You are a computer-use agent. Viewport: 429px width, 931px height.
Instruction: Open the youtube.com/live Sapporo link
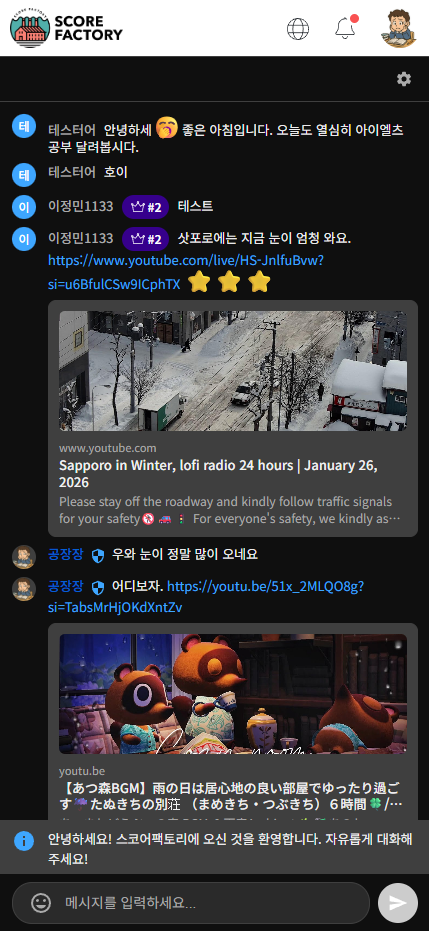pyautogui.click(x=186, y=272)
